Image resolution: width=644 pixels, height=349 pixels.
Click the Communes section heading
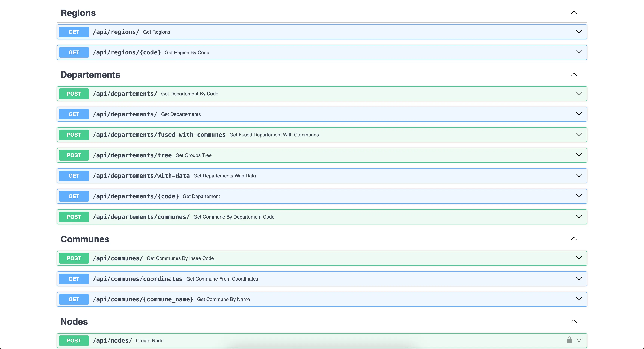85,239
